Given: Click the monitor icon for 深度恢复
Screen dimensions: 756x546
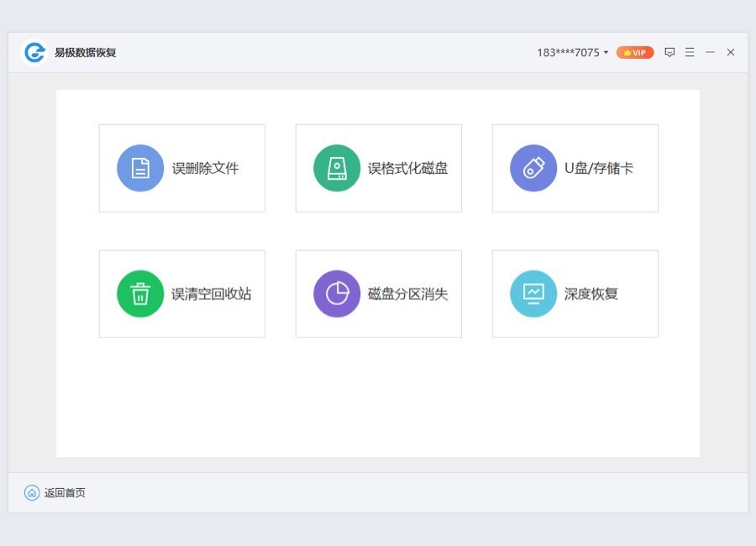Looking at the screenshot, I should [x=533, y=294].
